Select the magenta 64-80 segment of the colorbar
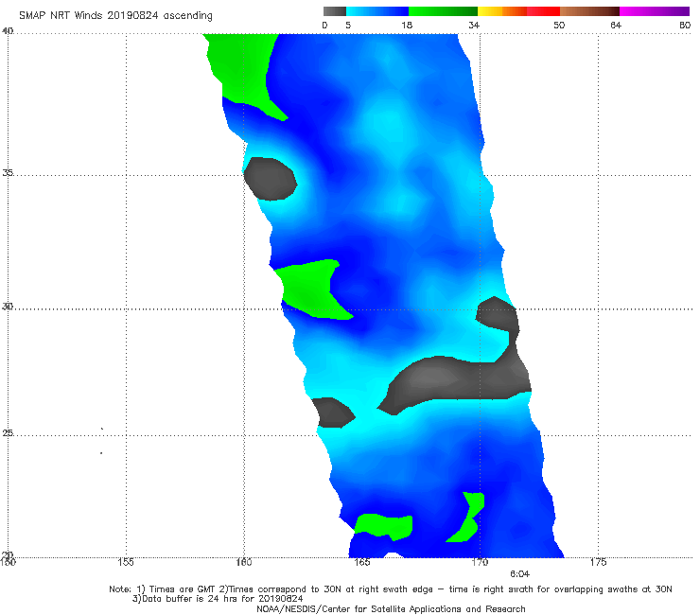700x615 pixels. pyautogui.click(x=655, y=11)
